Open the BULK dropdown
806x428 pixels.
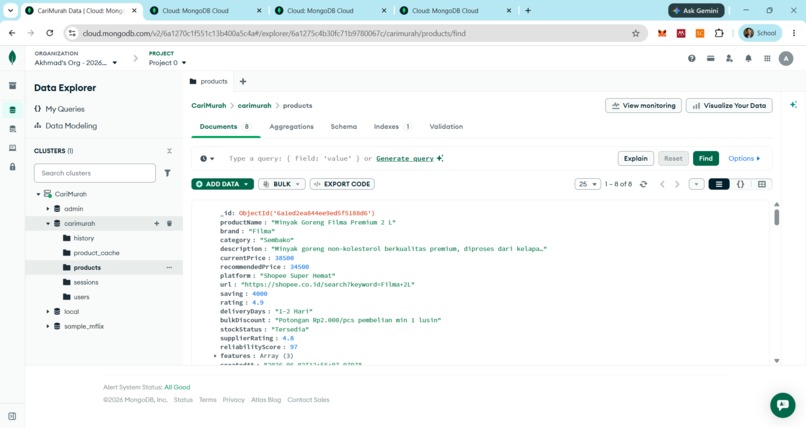tap(282, 184)
